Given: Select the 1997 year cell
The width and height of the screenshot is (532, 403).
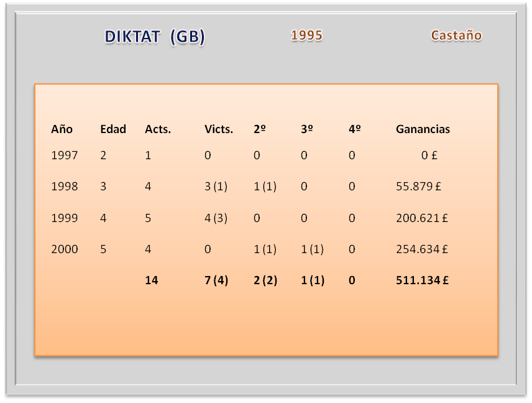Looking at the screenshot, I should click(x=65, y=155).
